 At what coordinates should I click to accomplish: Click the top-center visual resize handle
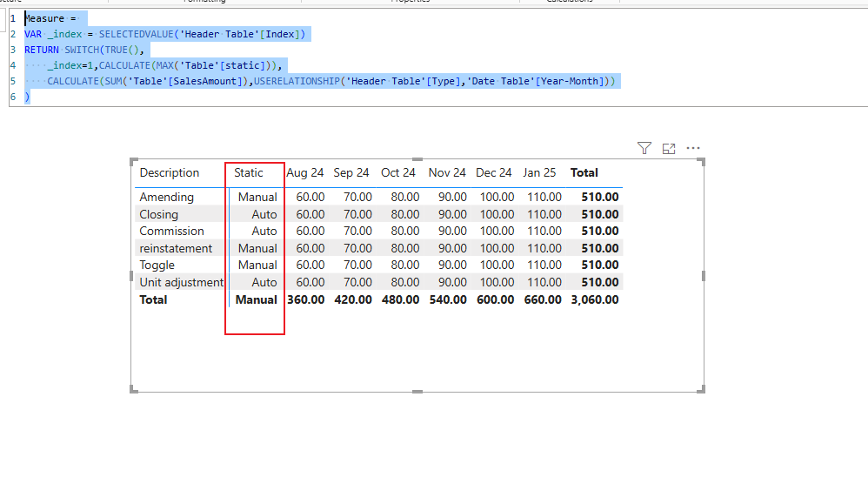(417, 159)
